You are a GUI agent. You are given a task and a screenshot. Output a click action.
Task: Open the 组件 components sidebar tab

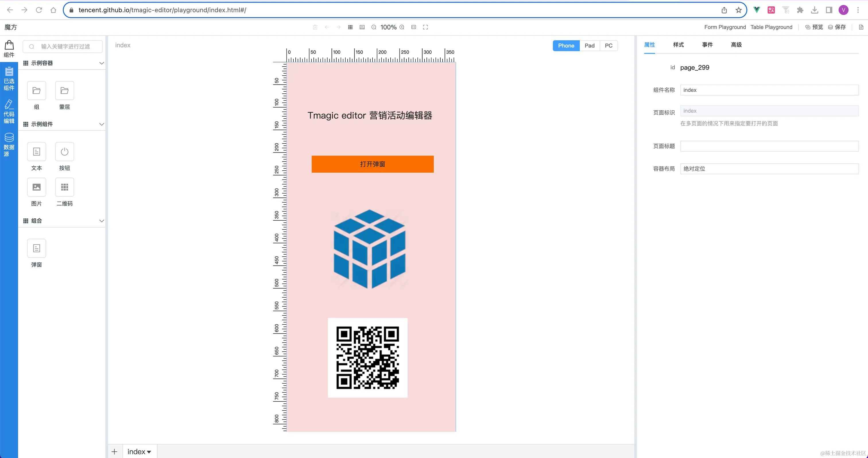pyautogui.click(x=9, y=49)
